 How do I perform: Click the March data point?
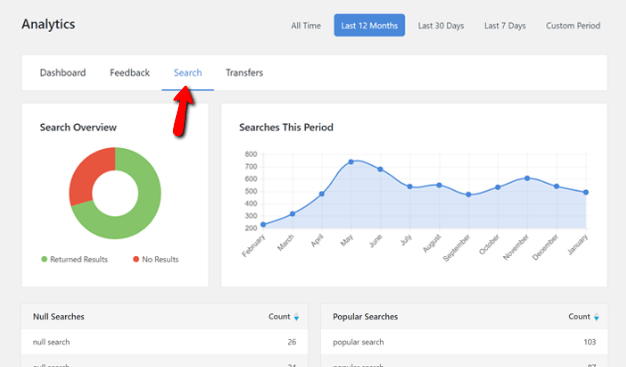coord(292,214)
